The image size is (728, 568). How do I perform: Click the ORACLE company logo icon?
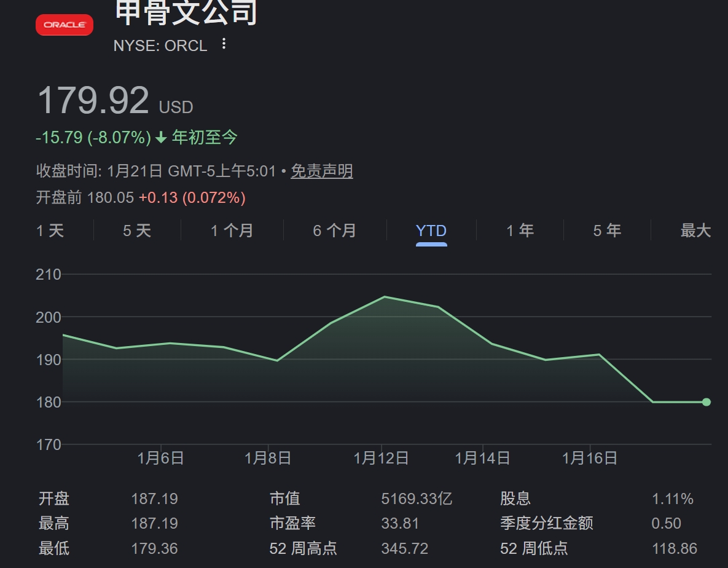click(64, 25)
